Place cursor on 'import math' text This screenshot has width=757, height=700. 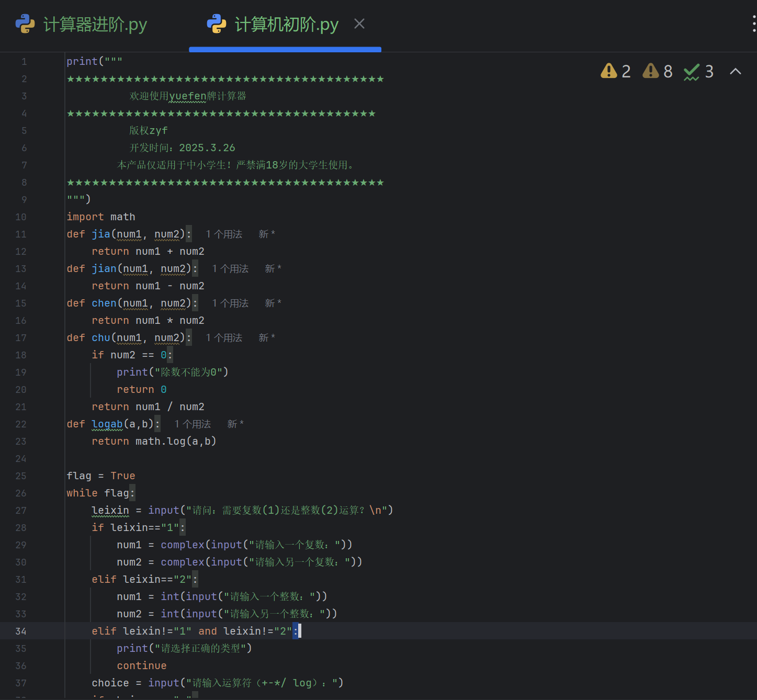click(101, 217)
